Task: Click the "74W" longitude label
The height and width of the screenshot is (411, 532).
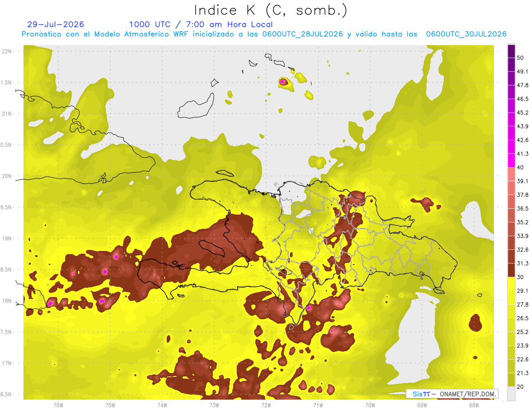Action: (x=162, y=404)
